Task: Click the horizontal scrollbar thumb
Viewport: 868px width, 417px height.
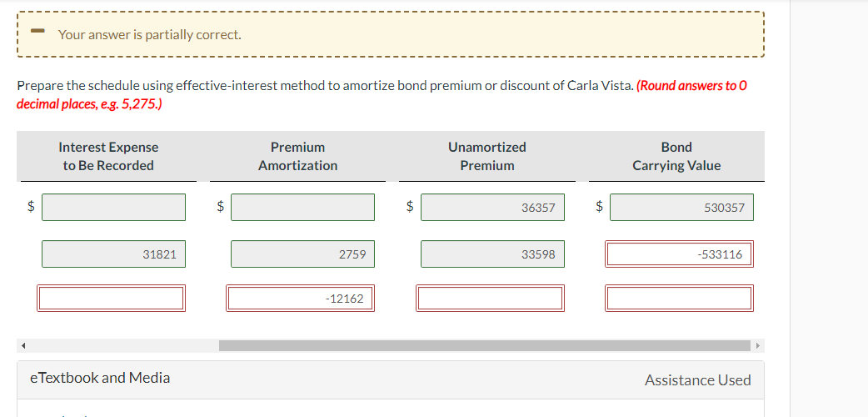Action: [483, 345]
